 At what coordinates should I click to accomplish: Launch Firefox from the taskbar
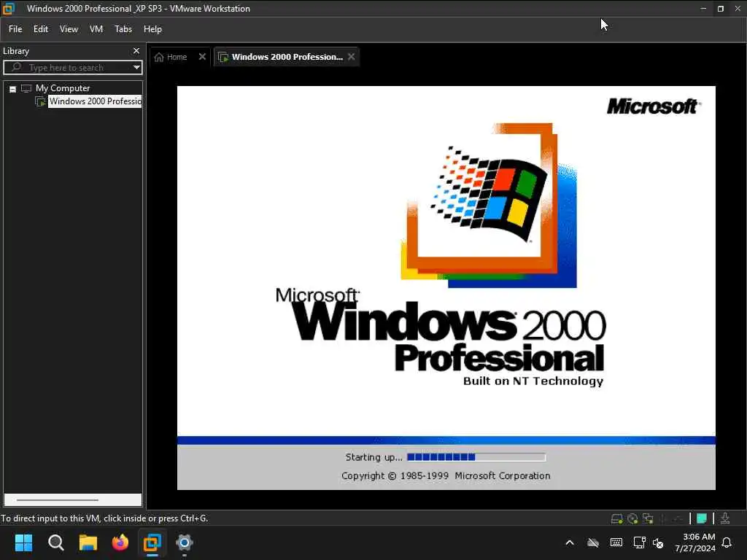[x=120, y=542]
